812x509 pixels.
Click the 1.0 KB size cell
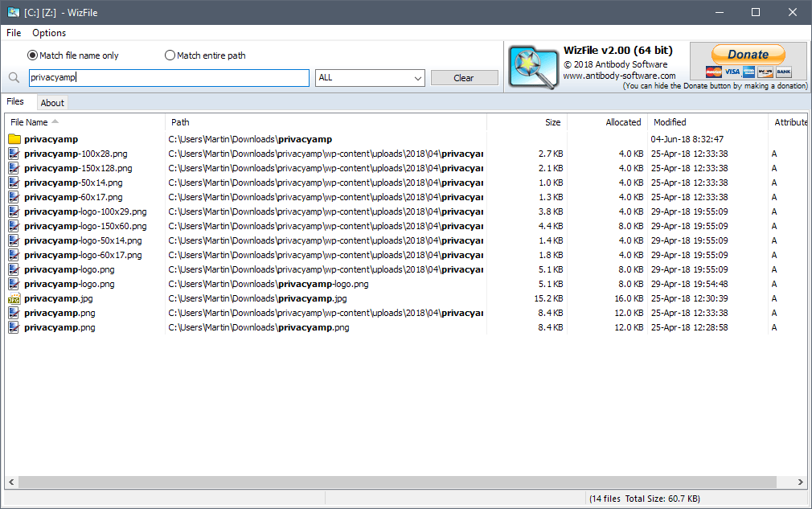click(551, 183)
